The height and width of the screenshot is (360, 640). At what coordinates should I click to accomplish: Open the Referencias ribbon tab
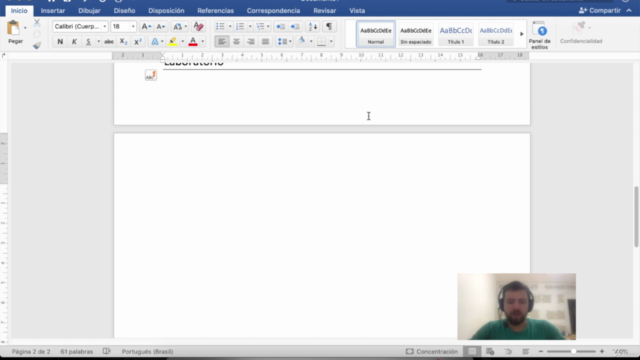216,11
